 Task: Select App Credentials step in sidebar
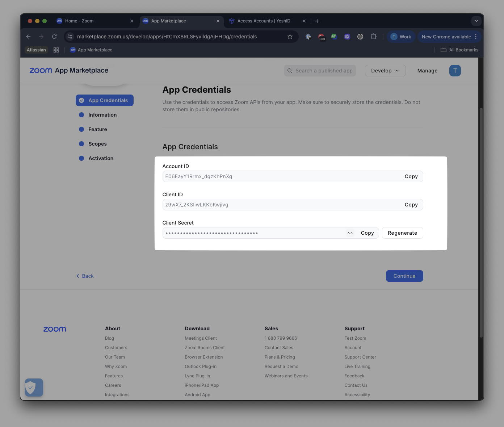pos(105,100)
